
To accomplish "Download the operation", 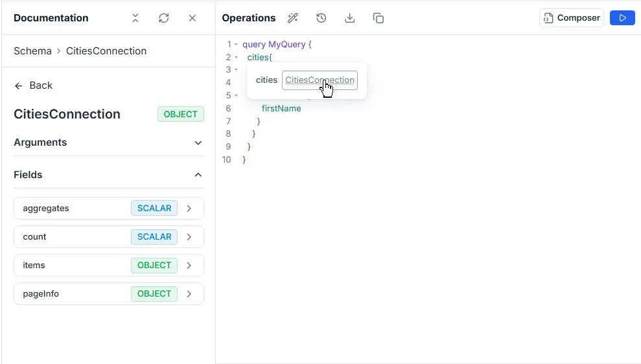I will 350,18.
